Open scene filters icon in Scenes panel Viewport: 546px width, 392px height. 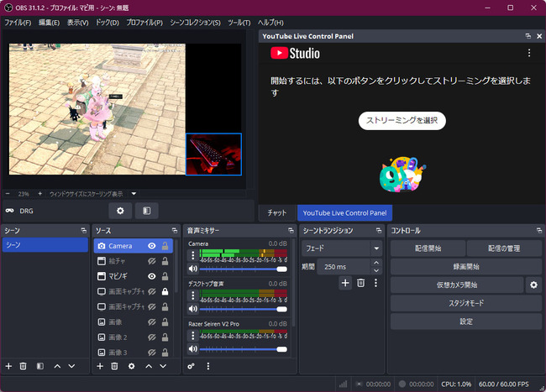[x=40, y=366]
